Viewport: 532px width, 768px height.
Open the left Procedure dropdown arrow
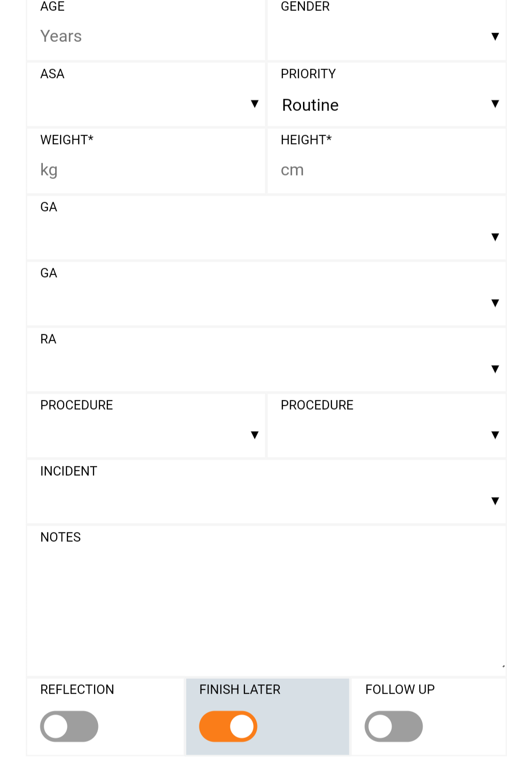click(x=255, y=435)
